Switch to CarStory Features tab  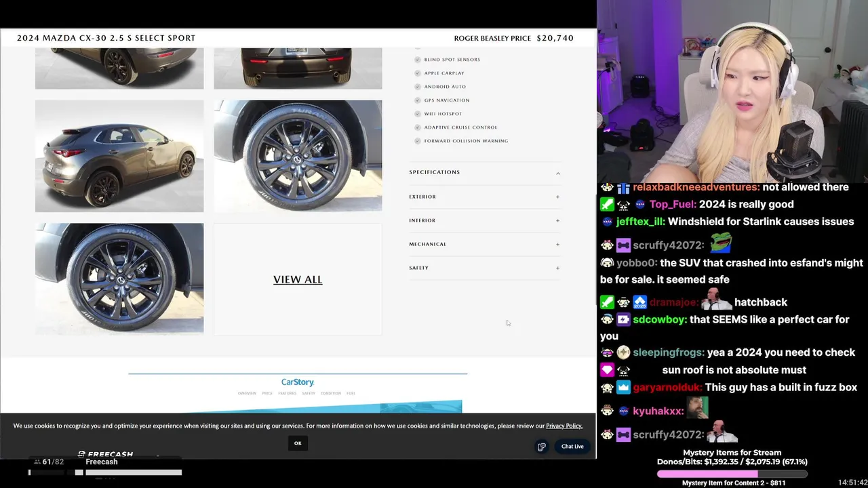pos(287,393)
